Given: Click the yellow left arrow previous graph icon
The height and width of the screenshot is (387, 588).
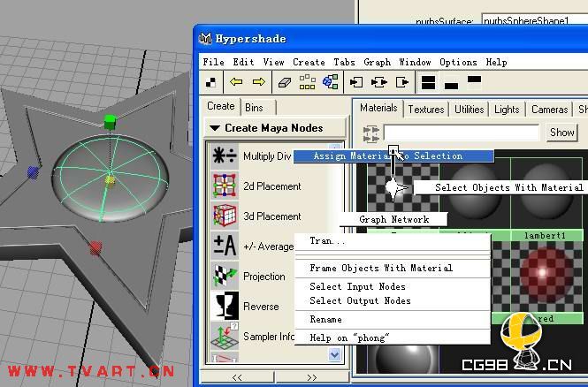Looking at the screenshot, I should click(x=236, y=81).
